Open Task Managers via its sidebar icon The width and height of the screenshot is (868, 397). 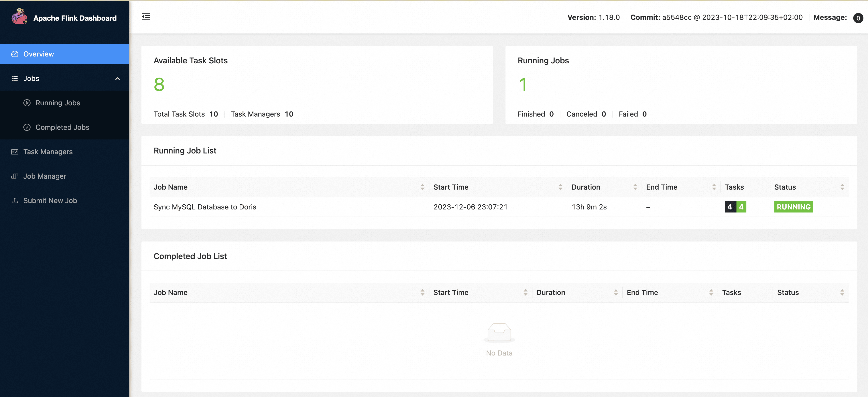pyautogui.click(x=15, y=152)
